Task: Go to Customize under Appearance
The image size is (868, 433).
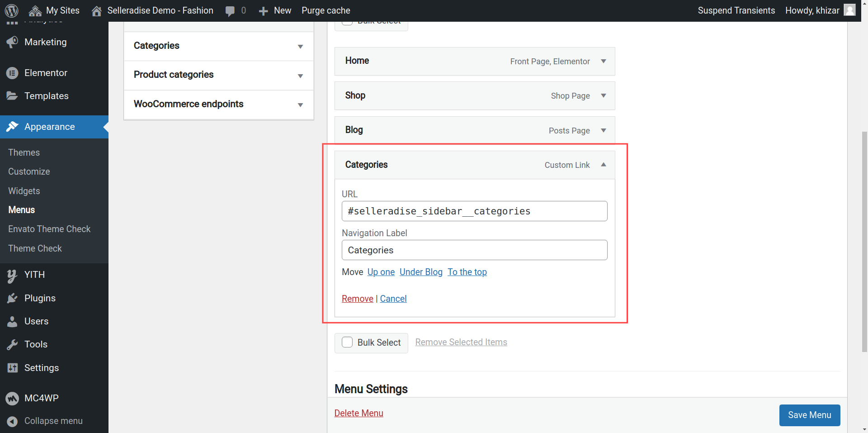Action: [29, 171]
